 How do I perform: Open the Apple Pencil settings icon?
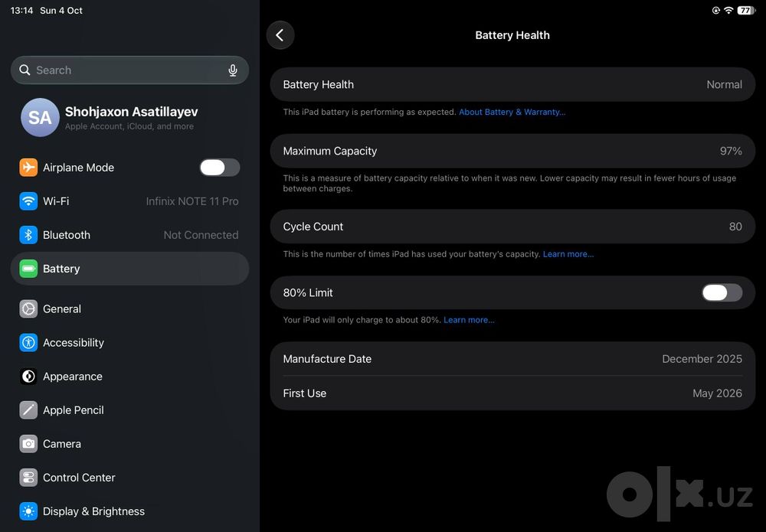[28, 410]
